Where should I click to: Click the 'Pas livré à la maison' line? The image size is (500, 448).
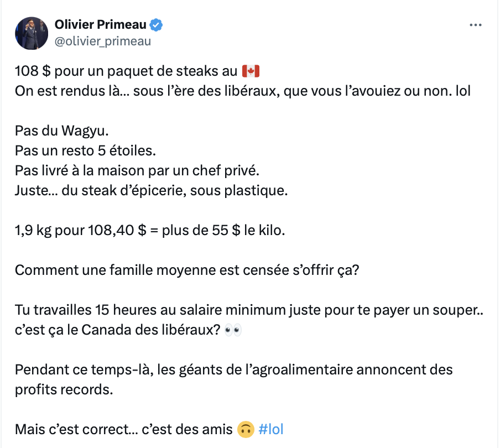137,171
